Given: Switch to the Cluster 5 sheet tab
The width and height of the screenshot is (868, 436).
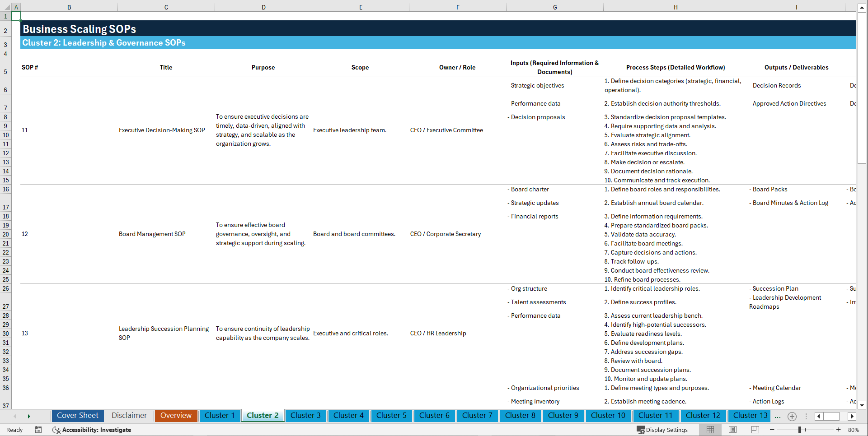Looking at the screenshot, I should (391, 416).
